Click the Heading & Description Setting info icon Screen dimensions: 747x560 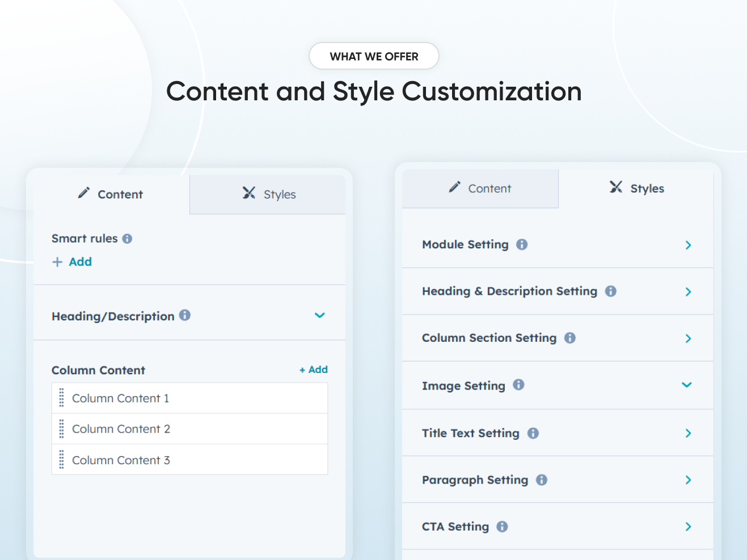click(611, 291)
